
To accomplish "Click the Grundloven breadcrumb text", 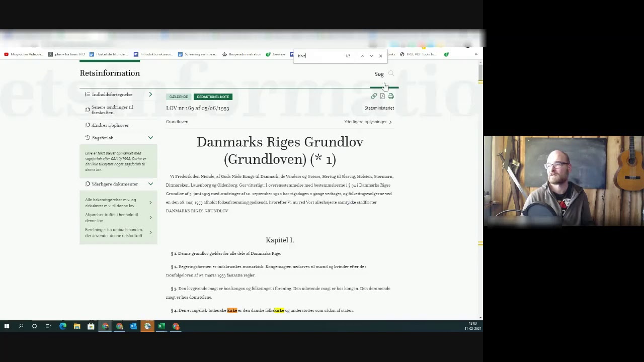I will click(x=177, y=122).
